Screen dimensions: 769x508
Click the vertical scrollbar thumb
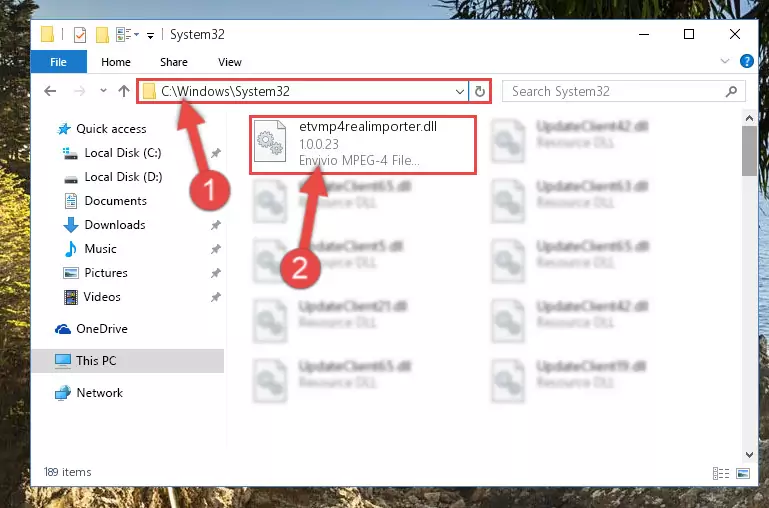(749, 151)
